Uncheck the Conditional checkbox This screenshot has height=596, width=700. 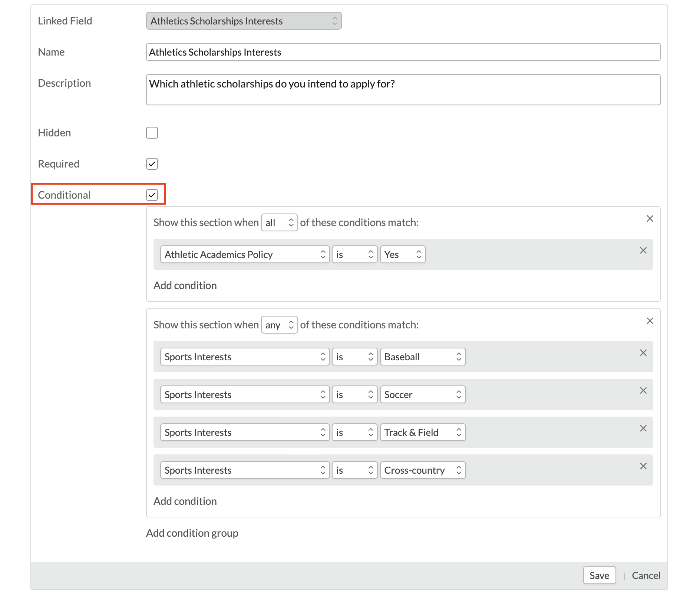point(152,195)
